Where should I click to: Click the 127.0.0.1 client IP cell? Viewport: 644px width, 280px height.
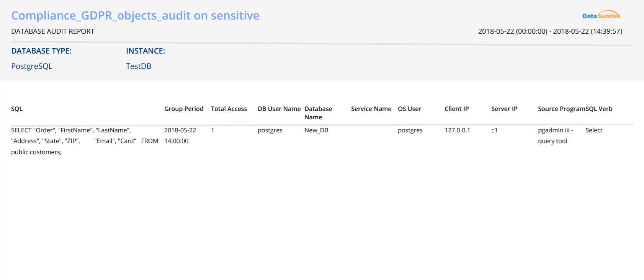(457, 130)
